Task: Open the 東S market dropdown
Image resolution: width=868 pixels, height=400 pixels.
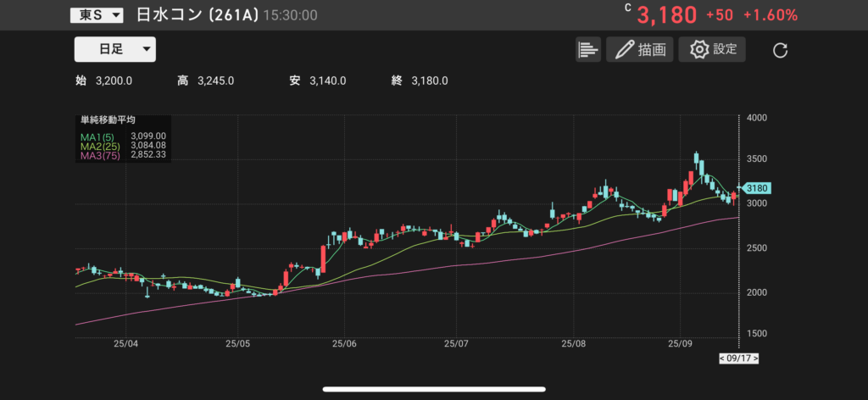Action: click(x=97, y=15)
